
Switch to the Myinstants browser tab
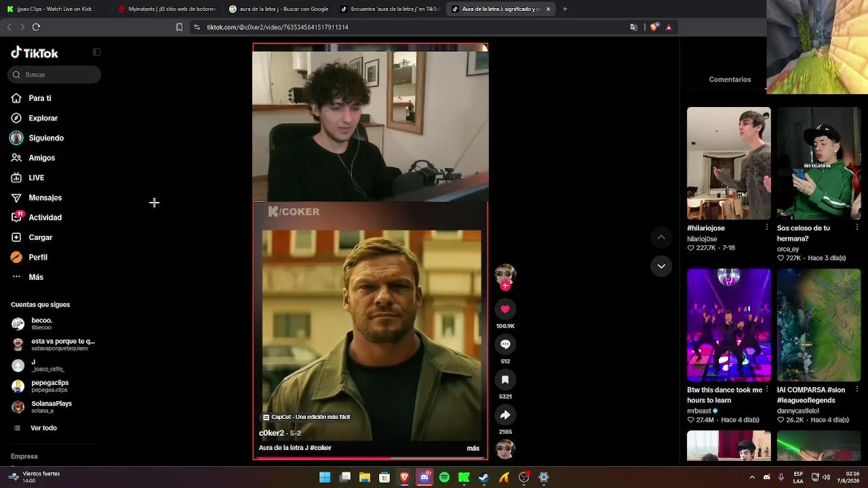pyautogui.click(x=167, y=9)
